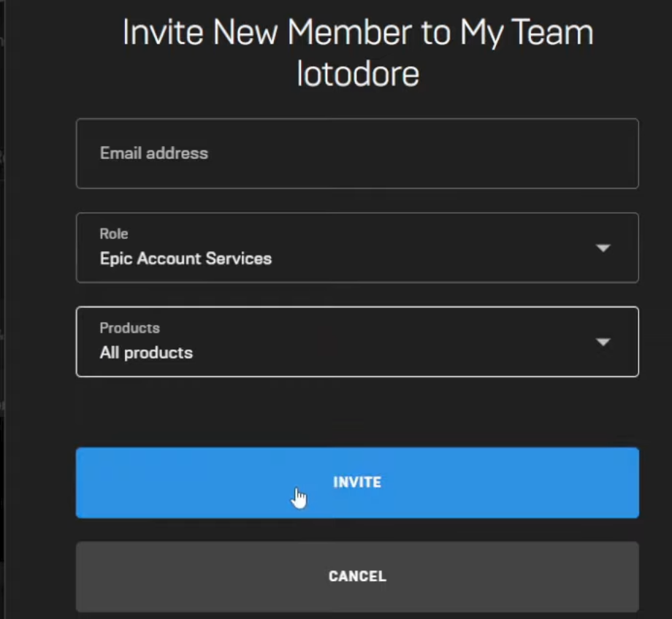
Task: Click the lotodore team name heading
Action: tap(357, 74)
